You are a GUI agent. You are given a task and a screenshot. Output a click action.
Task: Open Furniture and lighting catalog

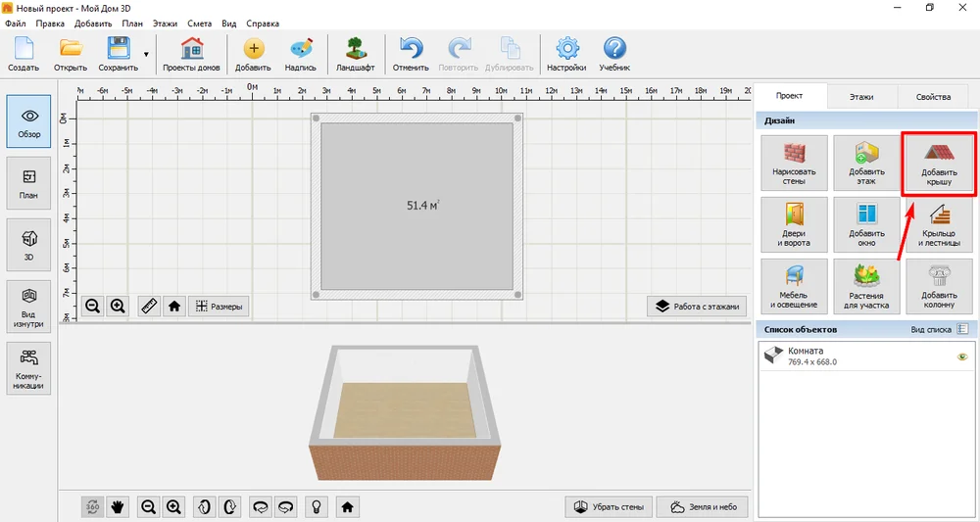click(794, 286)
